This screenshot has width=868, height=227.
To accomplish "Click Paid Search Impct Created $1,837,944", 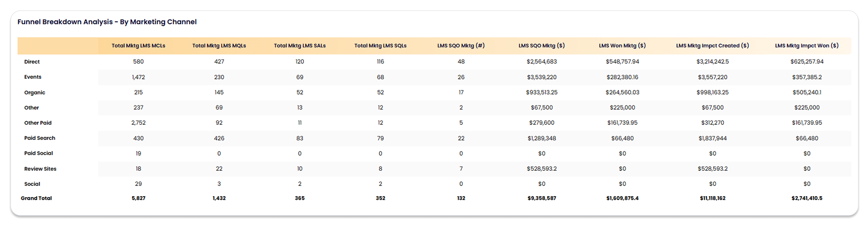I will tap(712, 138).
